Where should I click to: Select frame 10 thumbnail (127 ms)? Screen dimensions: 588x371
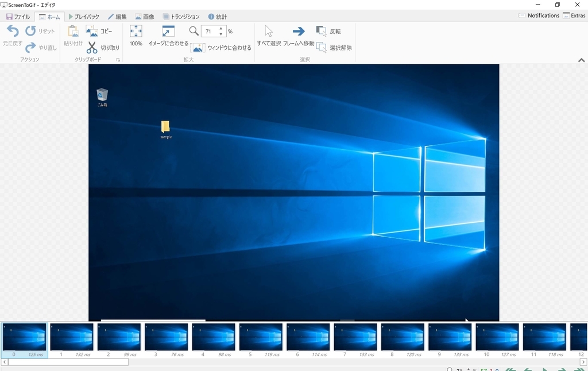tap(497, 340)
